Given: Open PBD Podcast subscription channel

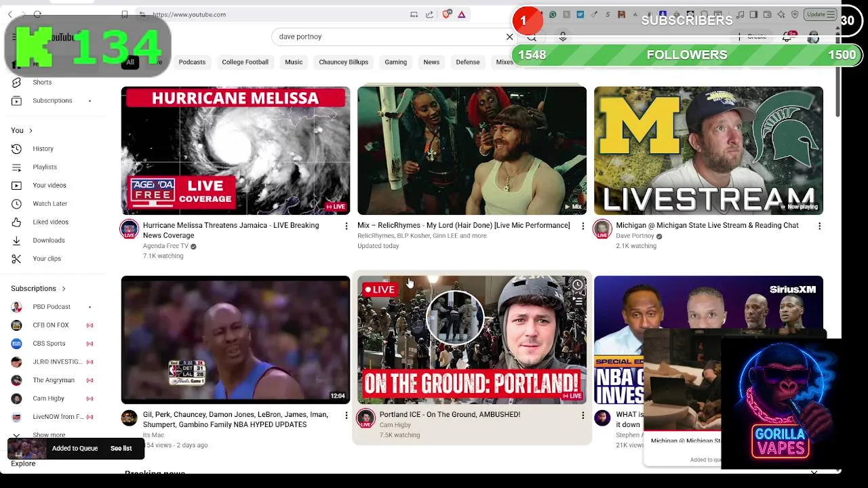Looking at the screenshot, I should click(52, 307).
